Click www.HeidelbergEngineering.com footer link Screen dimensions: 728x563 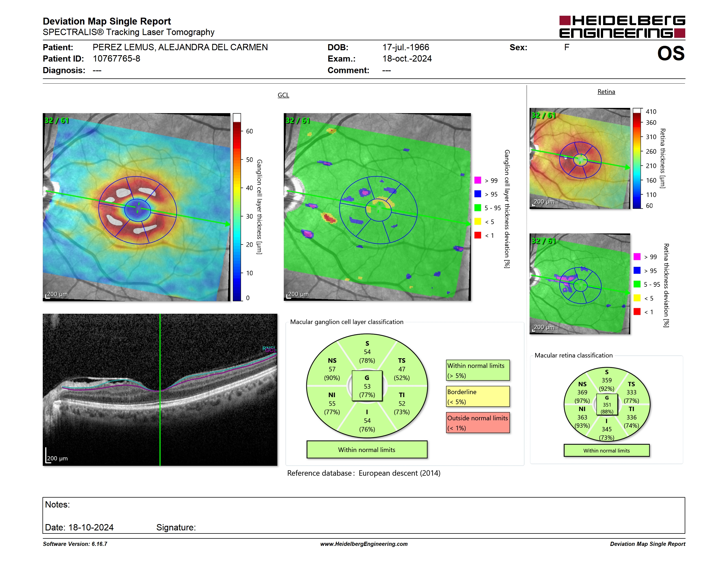[364, 544]
